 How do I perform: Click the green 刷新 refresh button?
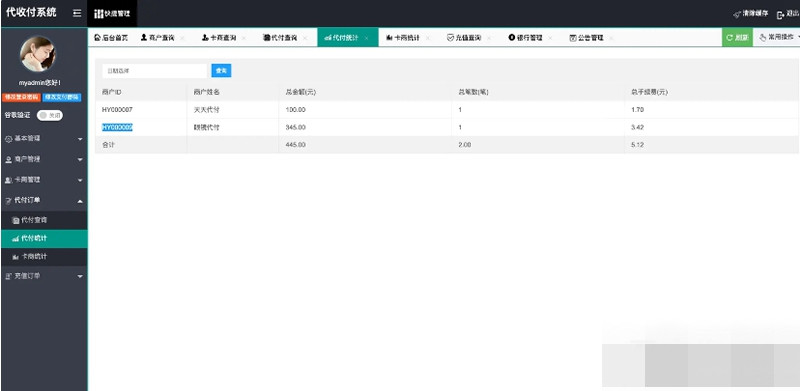point(737,38)
